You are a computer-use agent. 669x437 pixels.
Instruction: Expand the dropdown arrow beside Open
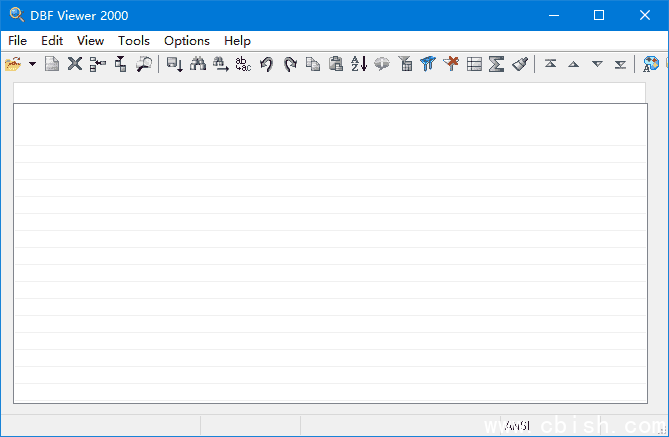(32, 64)
